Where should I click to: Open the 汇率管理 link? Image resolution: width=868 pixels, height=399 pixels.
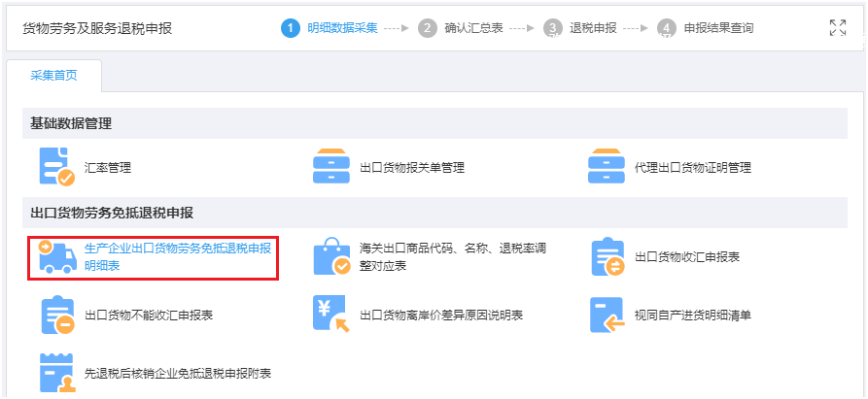coord(108,167)
